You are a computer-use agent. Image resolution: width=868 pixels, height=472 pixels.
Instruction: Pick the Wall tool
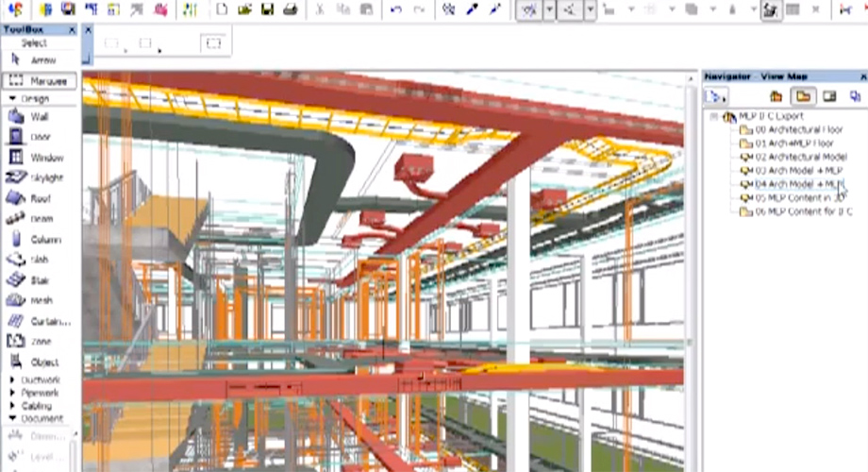pos(39,116)
